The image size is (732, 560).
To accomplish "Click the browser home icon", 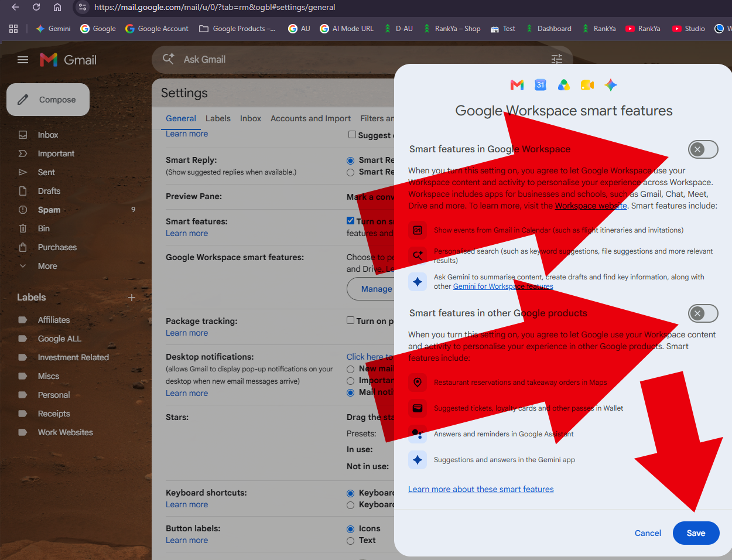I will click(x=57, y=7).
